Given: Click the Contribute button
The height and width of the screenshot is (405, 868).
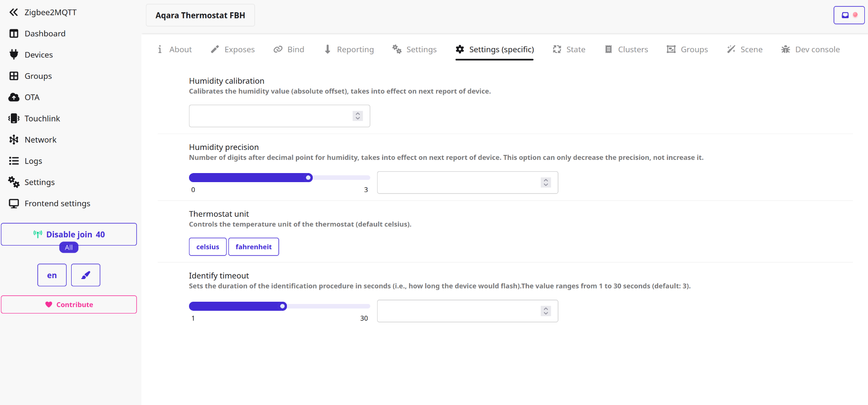Looking at the screenshot, I should click(x=69, y=304).
